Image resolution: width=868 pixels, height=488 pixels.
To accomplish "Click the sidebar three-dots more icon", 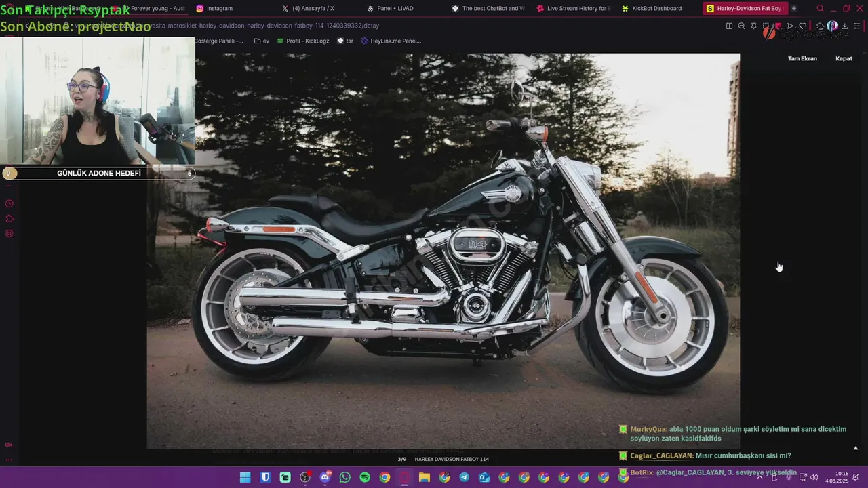I will coord(9,459).
